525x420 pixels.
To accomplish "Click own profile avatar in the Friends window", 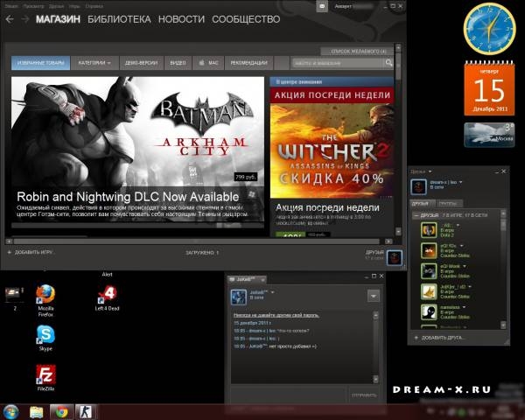I will pos(418,186).
